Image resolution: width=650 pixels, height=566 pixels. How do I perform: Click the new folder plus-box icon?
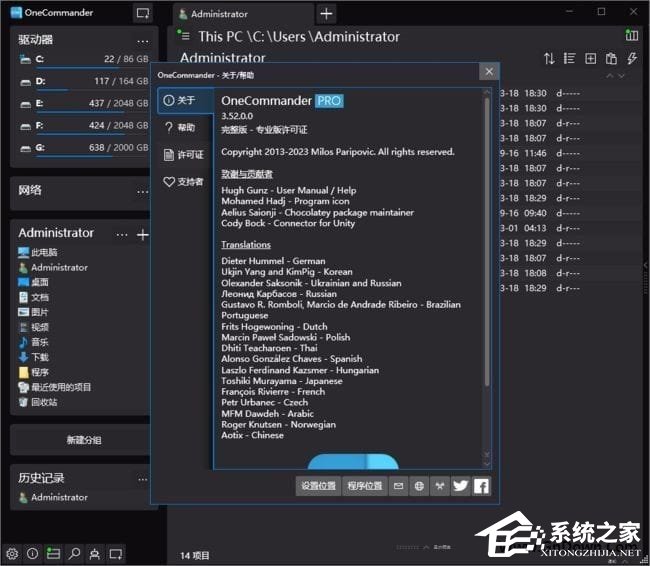(591, 58)
